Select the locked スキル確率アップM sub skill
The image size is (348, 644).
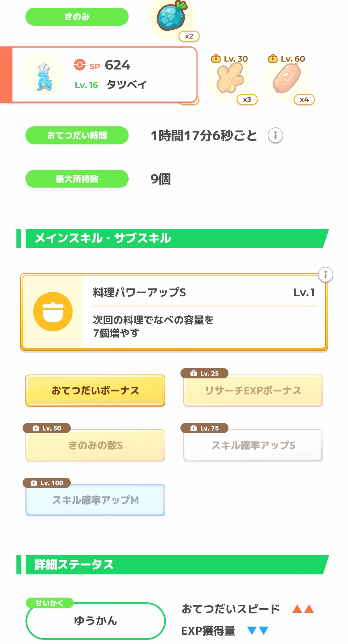coord(95,500)
